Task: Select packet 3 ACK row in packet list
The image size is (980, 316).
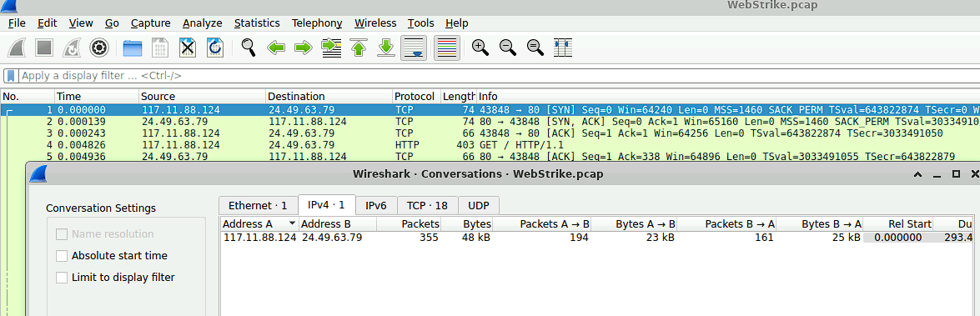Action: click(x=490, y=133)
